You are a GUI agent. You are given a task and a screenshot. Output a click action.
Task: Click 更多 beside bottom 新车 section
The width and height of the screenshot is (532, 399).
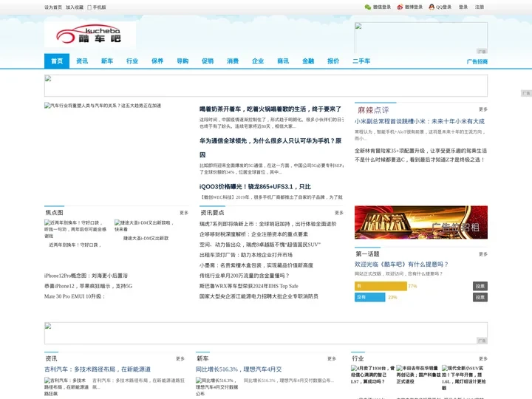(332, 358)
